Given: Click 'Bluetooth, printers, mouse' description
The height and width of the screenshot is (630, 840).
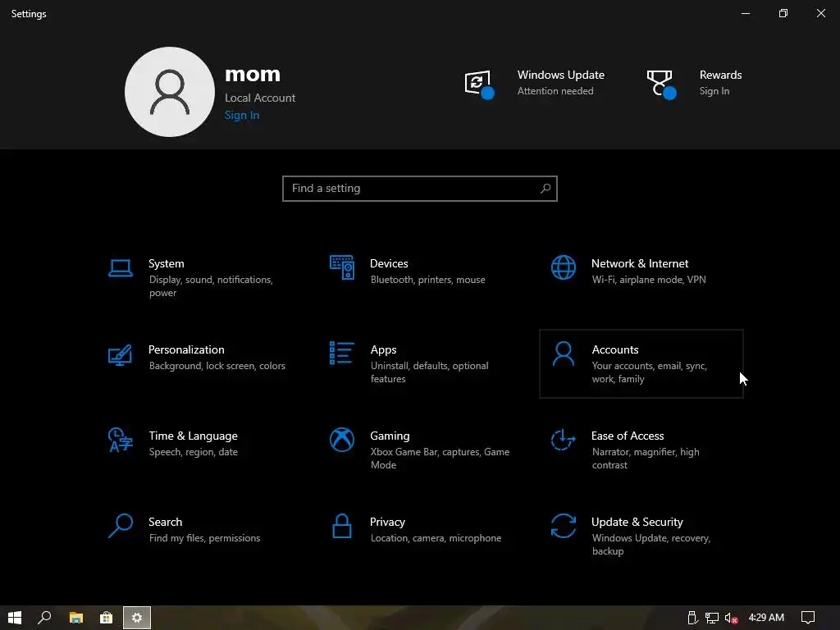Looking at the screenshot, I should (x=427, y=280).
